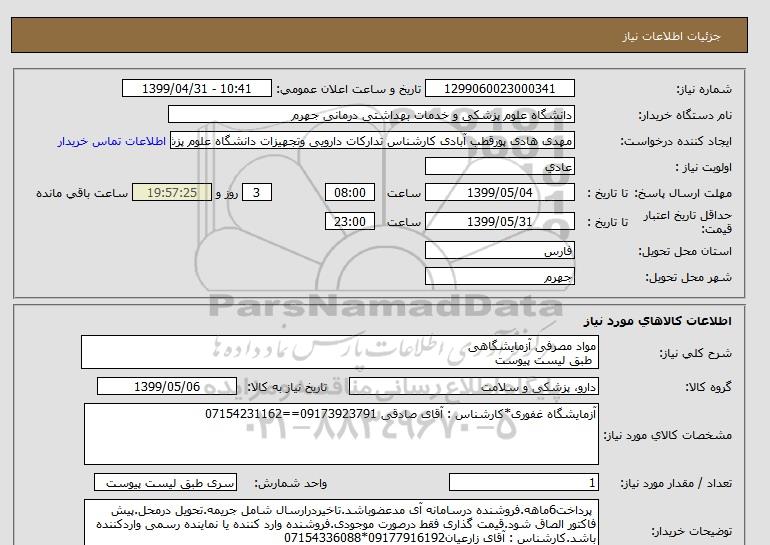Screen dimensions: 770x545
Task: Select the priority field showing عادی
Action: [x=499, y=166]
